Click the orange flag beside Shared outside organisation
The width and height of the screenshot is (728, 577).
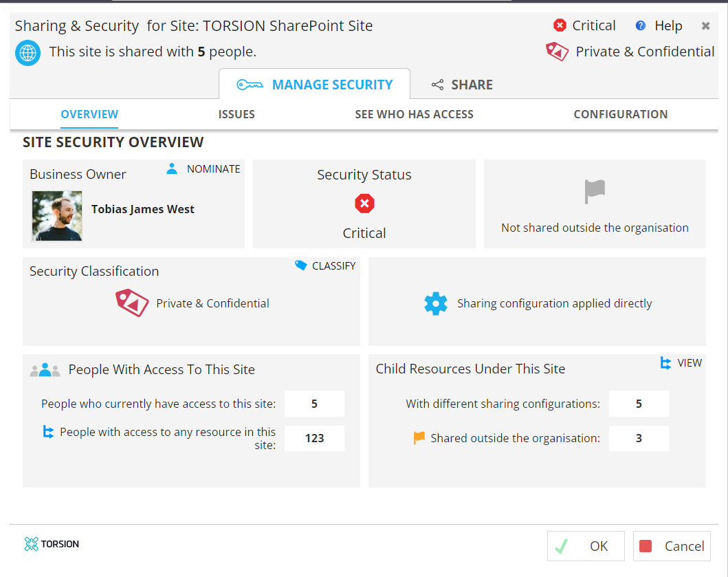coord(420,438)
